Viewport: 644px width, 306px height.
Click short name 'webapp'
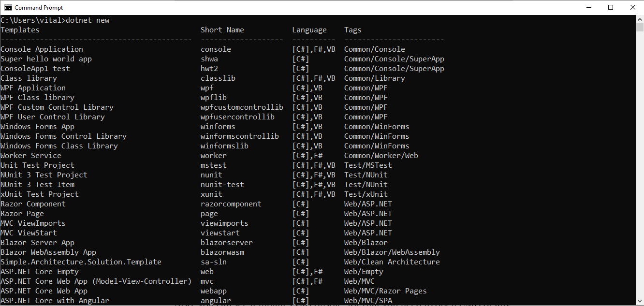click(x=214, y=291)
